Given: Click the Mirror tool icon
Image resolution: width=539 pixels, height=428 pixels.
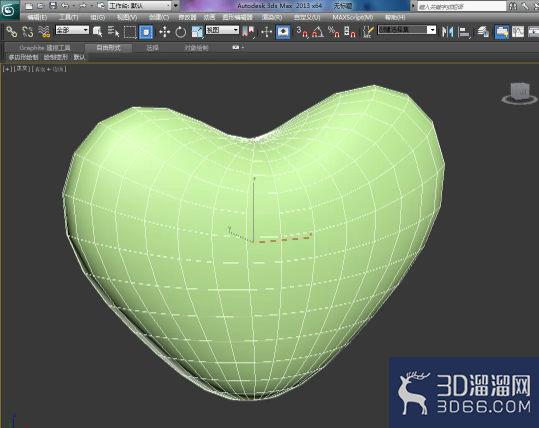Looking at the screenshot, I should pos(448,32).
